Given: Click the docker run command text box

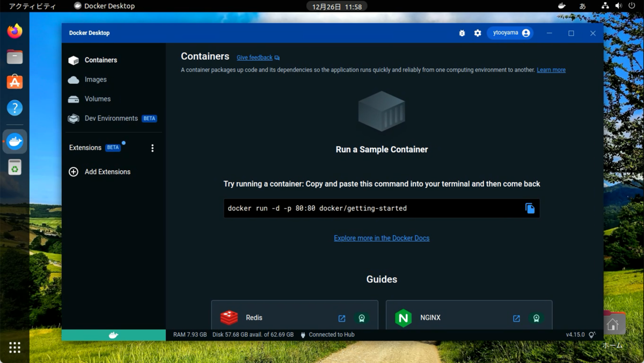Looking at the screenshot, I should click(x=382, y=208).
